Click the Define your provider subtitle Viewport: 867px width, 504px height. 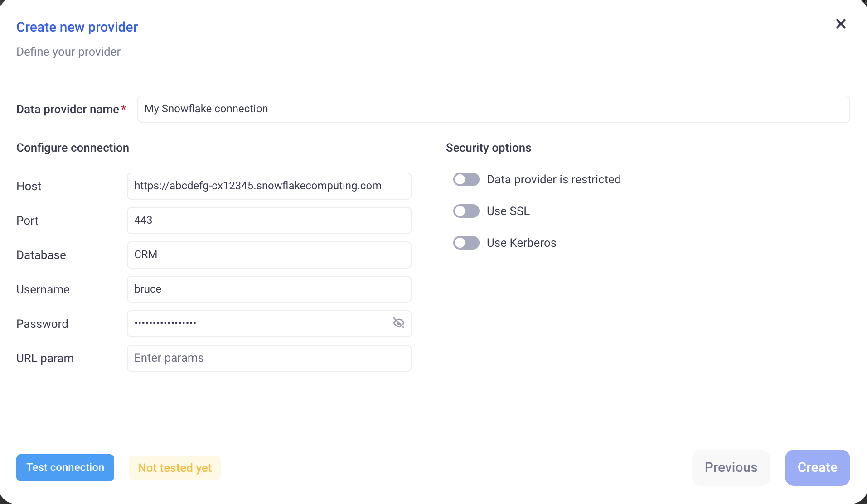tap(68, 52)
